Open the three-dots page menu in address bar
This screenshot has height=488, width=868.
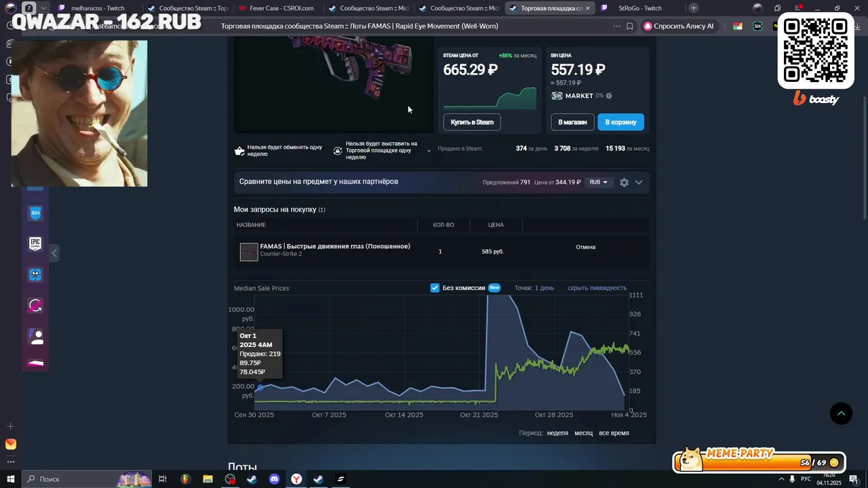[x=616, y=26]
